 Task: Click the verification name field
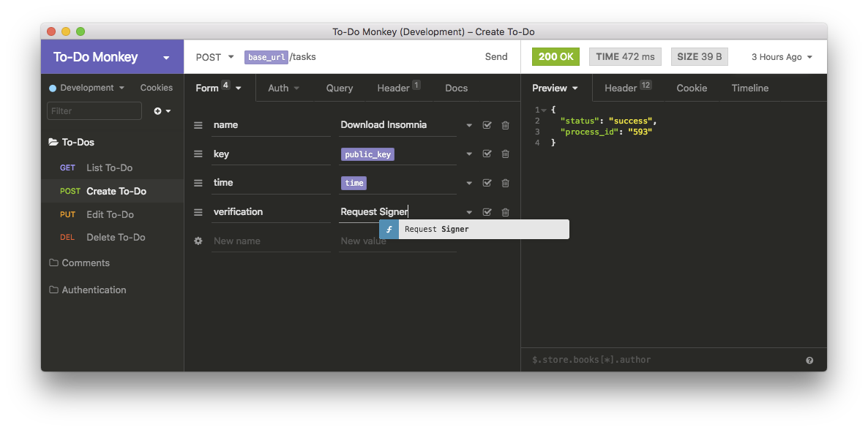271,212
